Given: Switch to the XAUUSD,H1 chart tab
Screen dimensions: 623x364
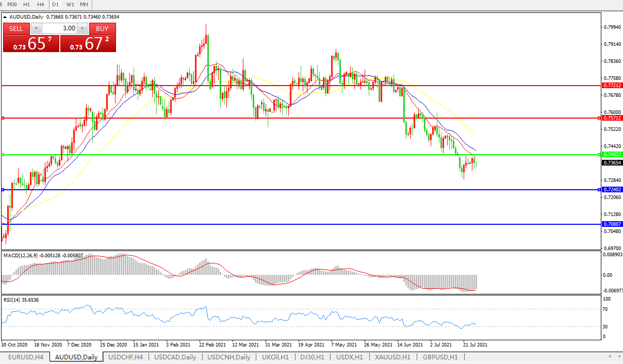Looking at the screenshot, I should click(392, 357).
